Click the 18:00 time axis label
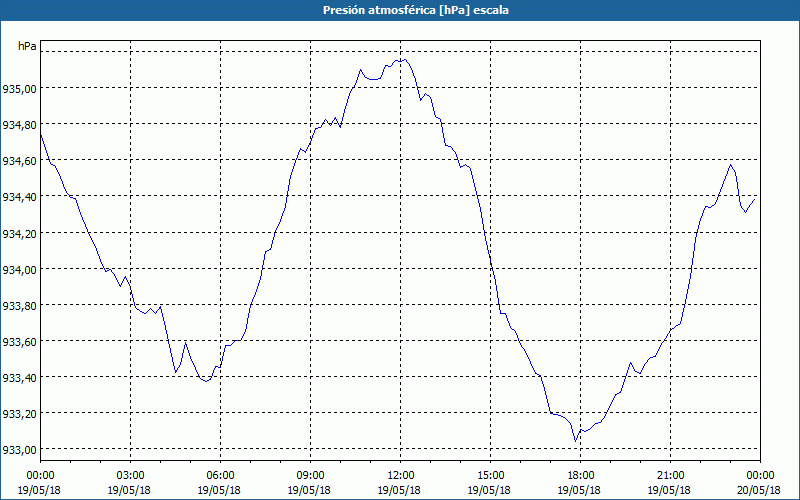The width and height of the screenshot is (800, 500). tap(581, 476)
